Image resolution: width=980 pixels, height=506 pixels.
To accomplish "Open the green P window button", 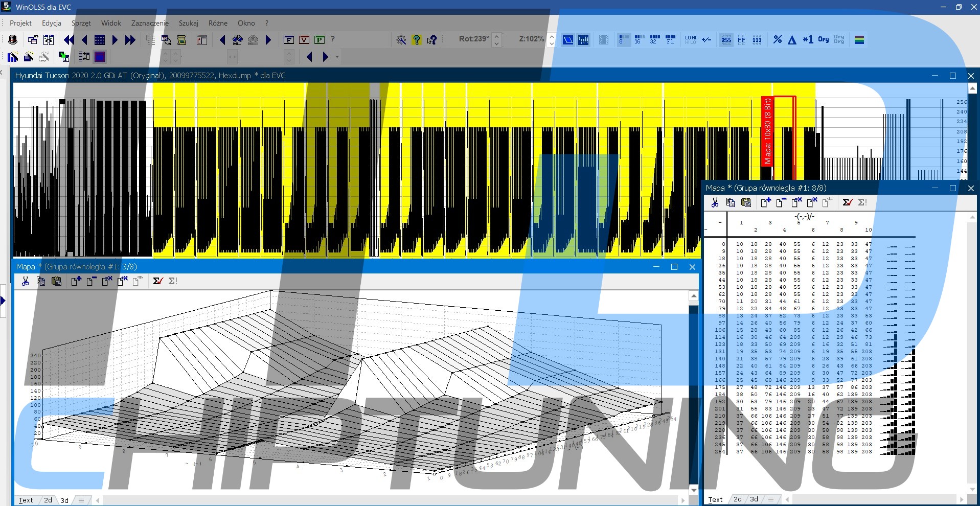I will (x=320, y=40).
